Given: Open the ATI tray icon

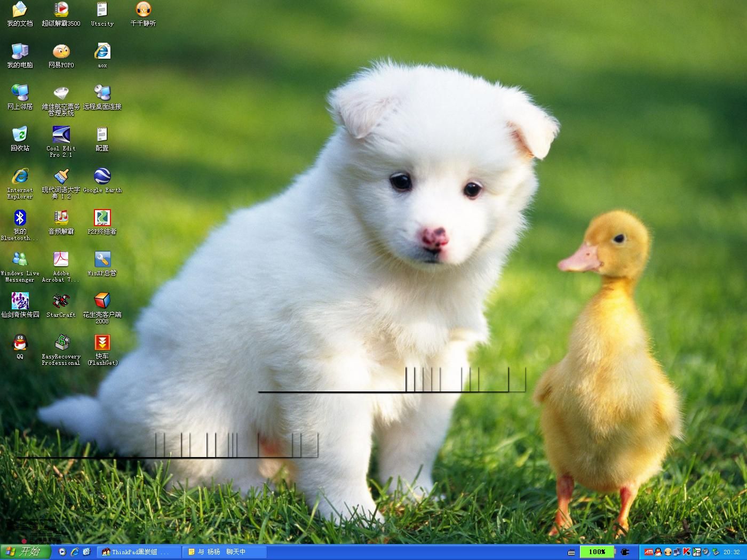Looking at the screenshot, I should pos(649,552).
